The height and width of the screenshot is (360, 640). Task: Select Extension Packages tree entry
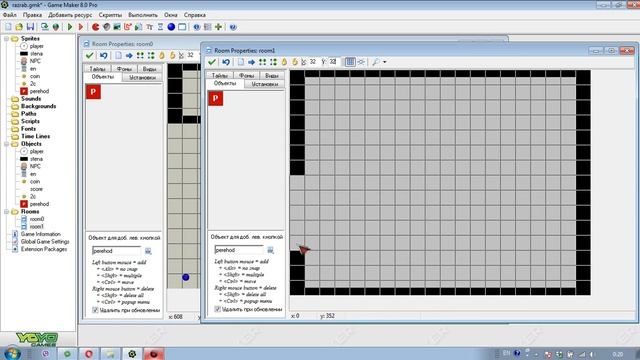click(x=44, y=249)
